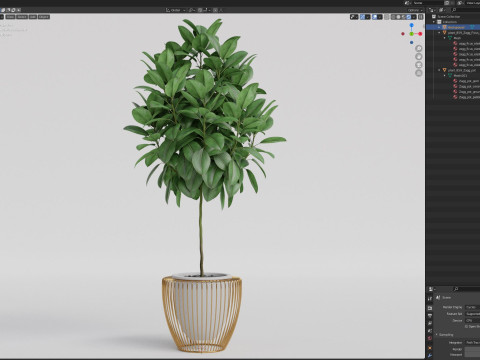Open the properties editor type dropdown

click(432, 289)
